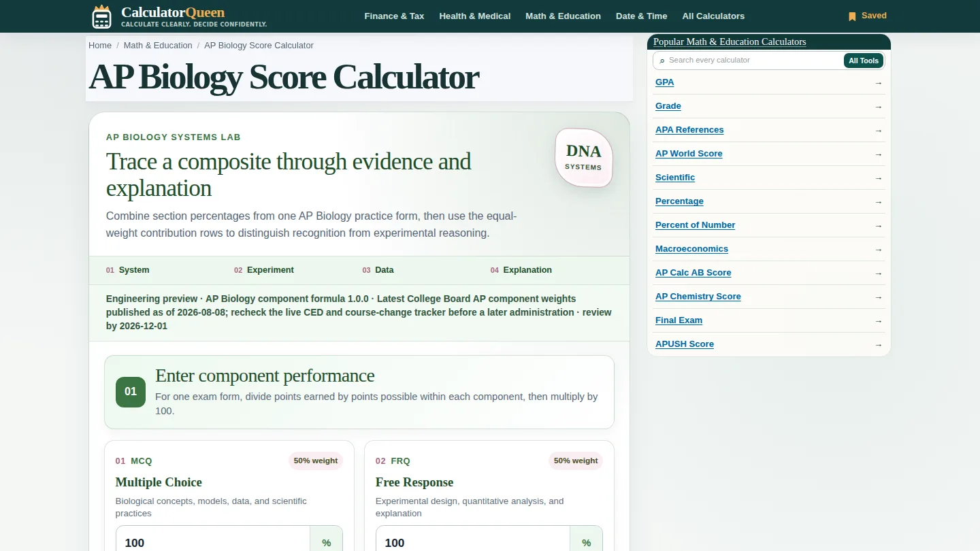Open the Macroeconomics link
This screenshot has height=551, width=980.
(x=691, y=249)
